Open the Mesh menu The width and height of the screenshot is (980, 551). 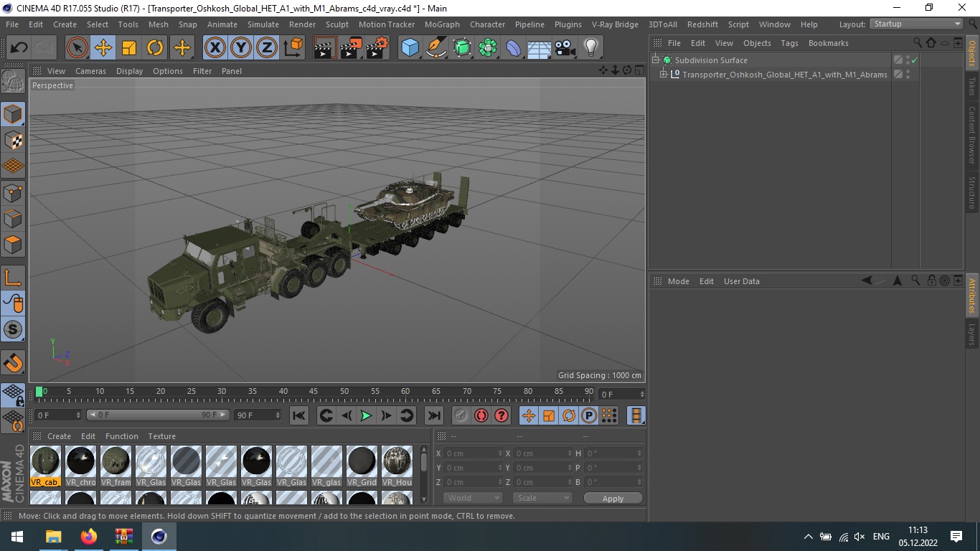pos(159,24)
